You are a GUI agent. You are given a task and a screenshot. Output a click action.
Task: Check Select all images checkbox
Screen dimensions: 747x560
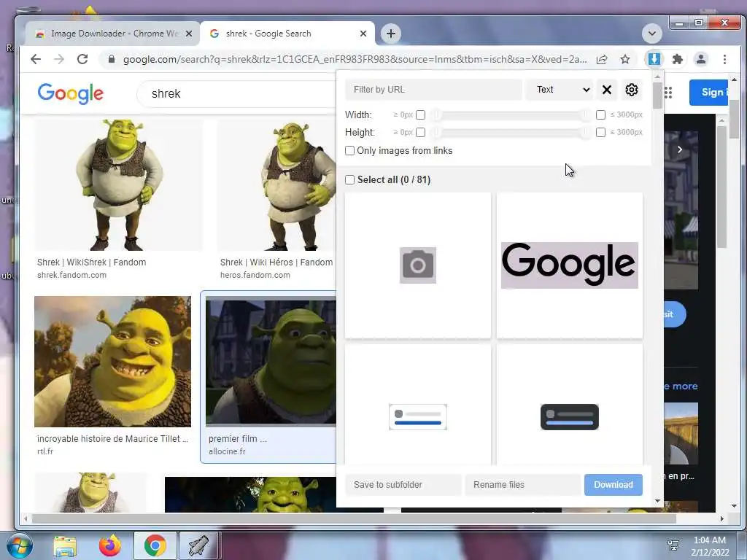click(x=349, y=179)
